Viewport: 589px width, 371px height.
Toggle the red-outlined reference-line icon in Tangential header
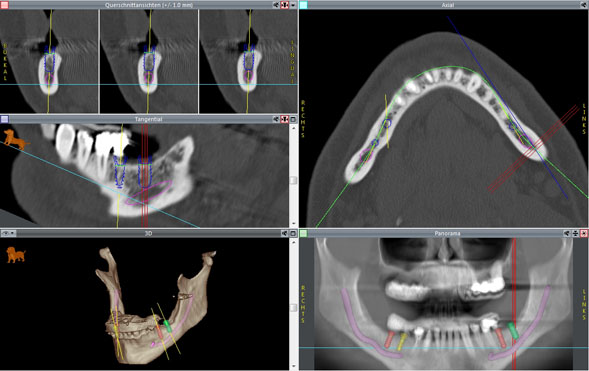[x=284, y=119]
